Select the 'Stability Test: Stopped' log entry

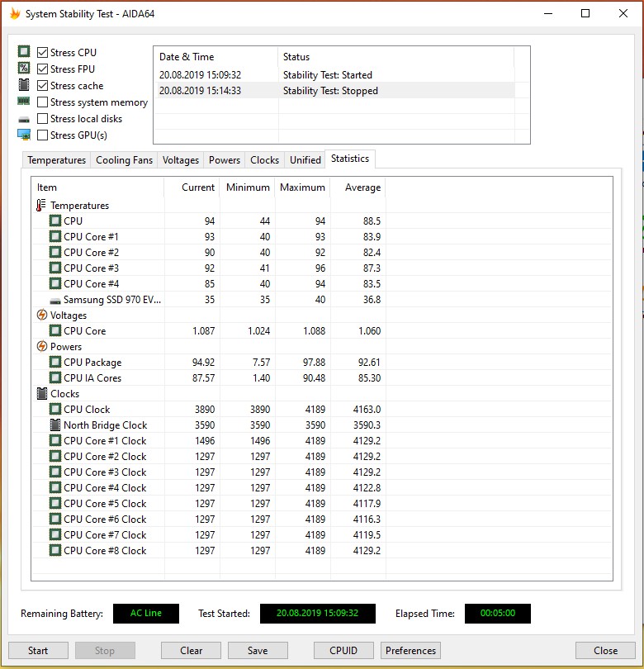pos(335,91)
